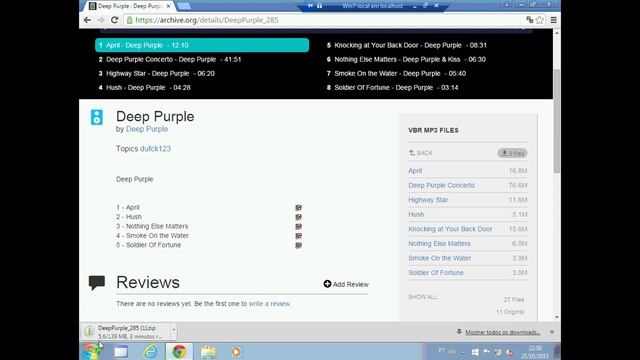This screenshot has height=360, width=640.
Task: Click the play icon next to 3 - Nothing Else Matters
Action: [298, 227]
